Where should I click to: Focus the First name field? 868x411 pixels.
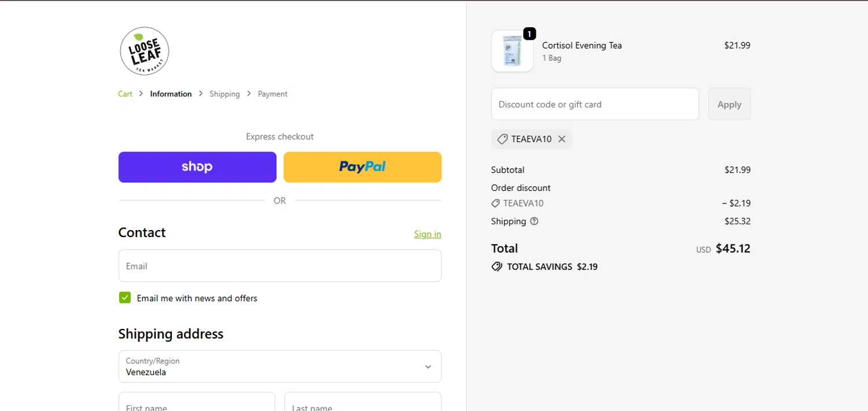[197, 402]
